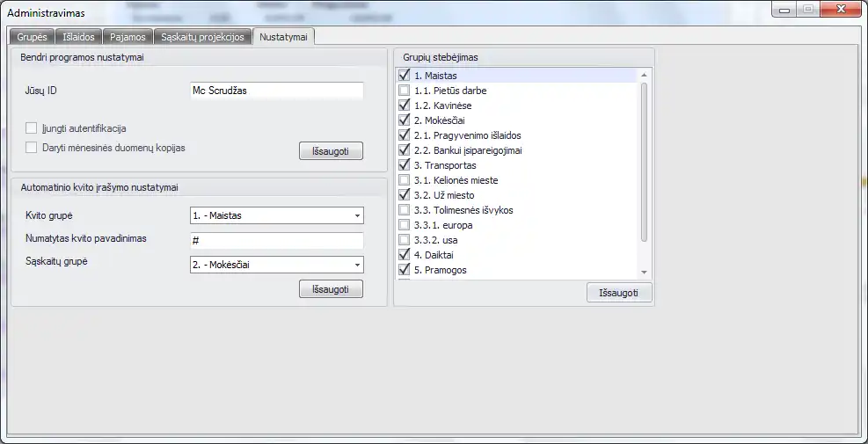
Task: Enable Įjungti autentifikaciją checkbox
Action: click(31, 128)
